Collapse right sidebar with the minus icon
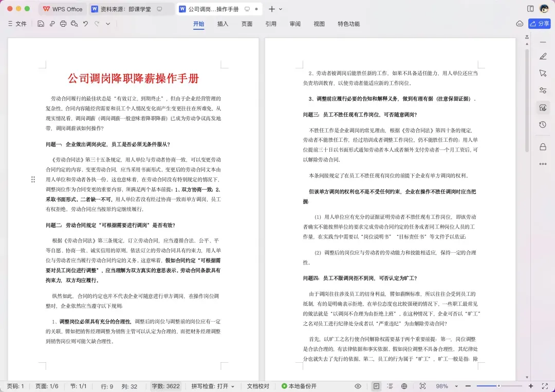This screenshot has width=555, height=392. tap(543, 42)
